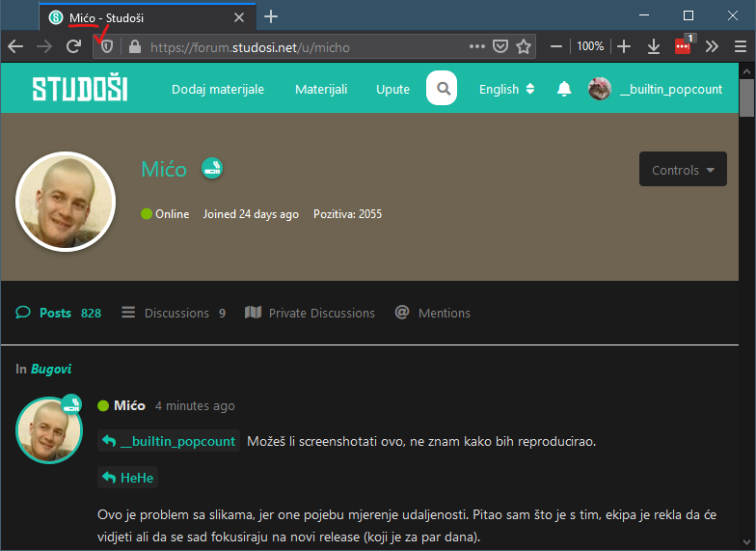Show site security padlock info

[135, 46]
